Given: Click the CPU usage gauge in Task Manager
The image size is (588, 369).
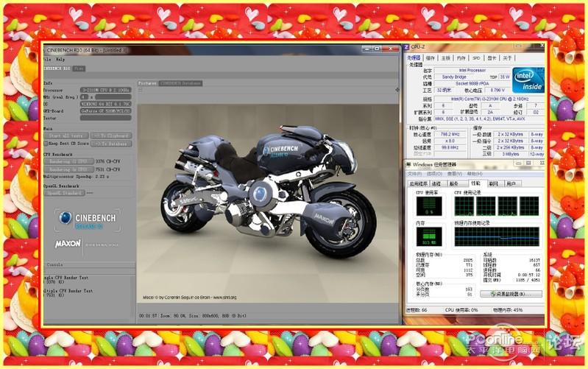Looking at the screenshot, I should pyautogui.click(x=429, y=206).
